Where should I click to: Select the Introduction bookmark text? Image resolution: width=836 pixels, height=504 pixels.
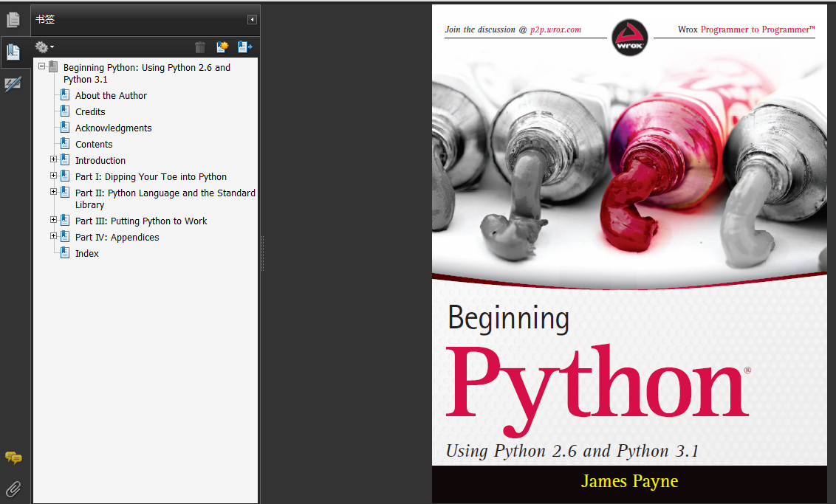coord(100,161)
